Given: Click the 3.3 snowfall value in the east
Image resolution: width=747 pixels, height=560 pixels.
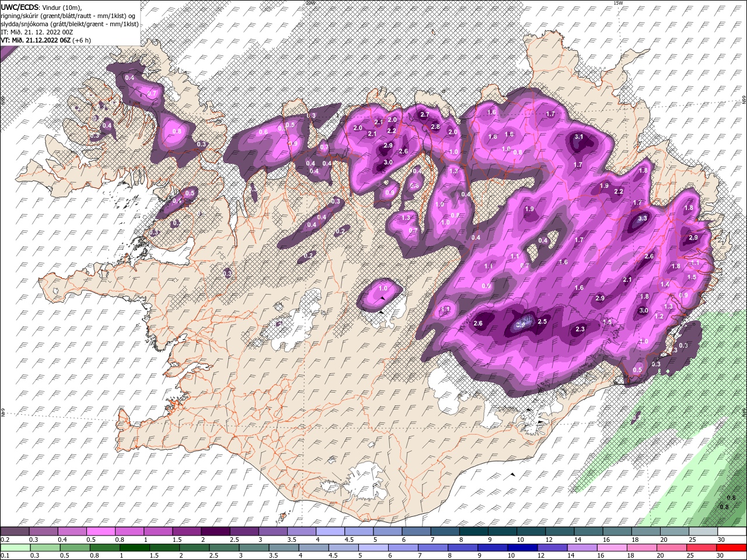Looking at the screenshot, I should click(x=643, y=218).
